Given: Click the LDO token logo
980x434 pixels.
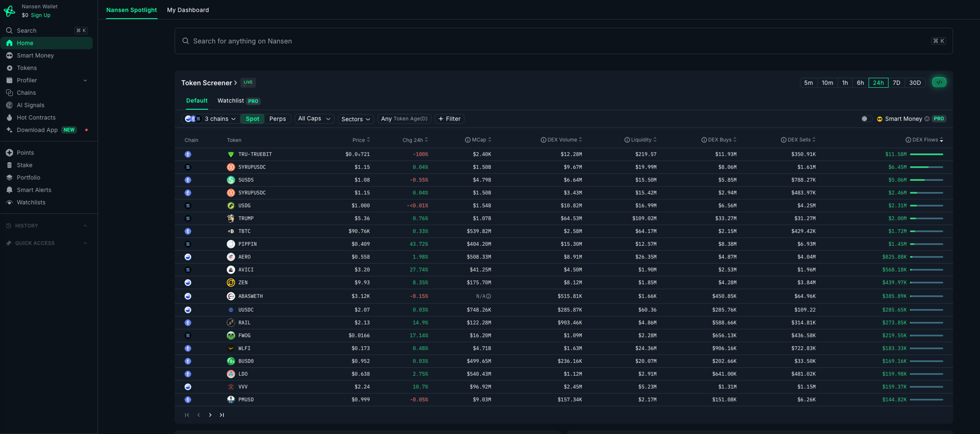Looking at the screenshot, I should tap(231, 374).
